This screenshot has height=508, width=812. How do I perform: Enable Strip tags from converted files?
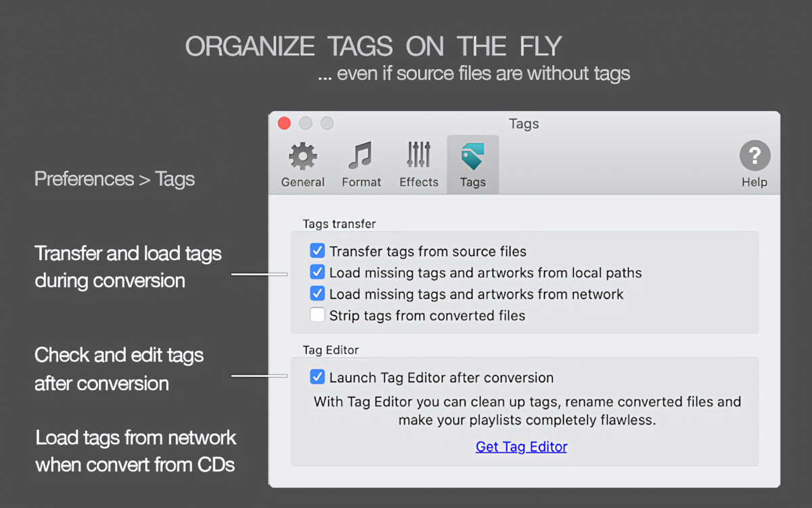(x=317, y=314)
